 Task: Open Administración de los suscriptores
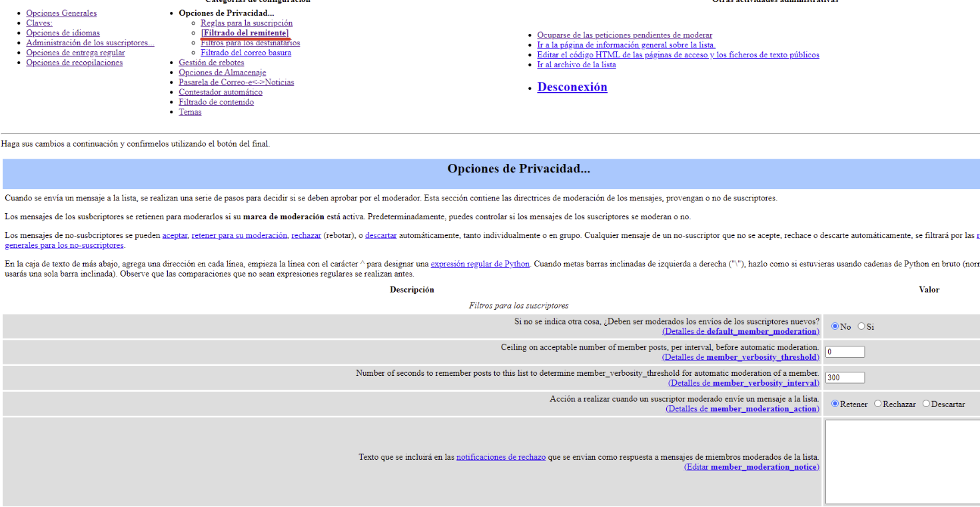pyautogui.click(x=90, y=43)
